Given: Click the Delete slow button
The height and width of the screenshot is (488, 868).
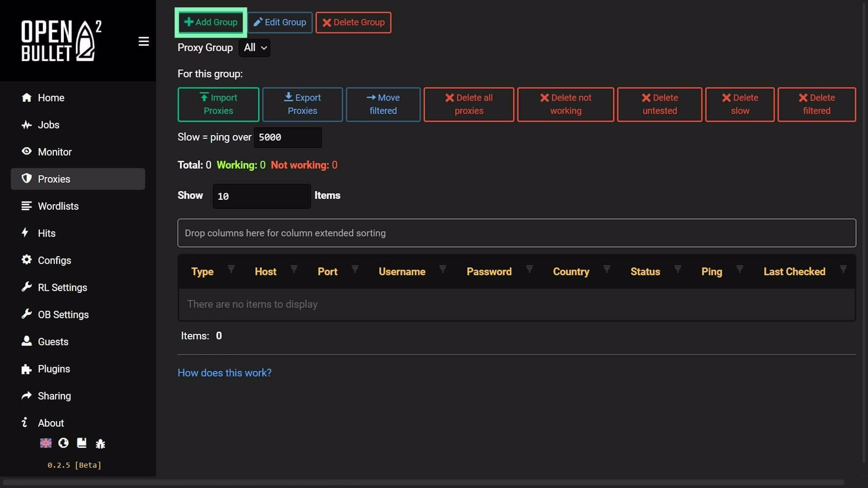Looking at the screenshot, I should (740, 104).
